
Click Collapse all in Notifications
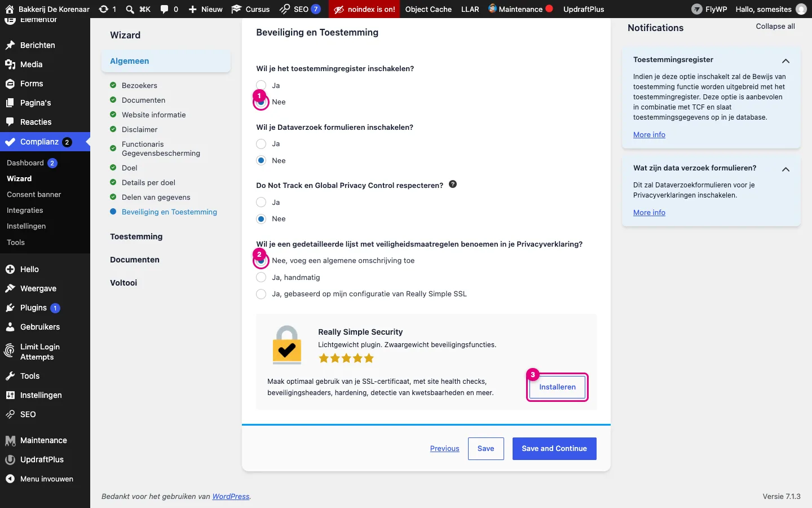click(x=775, y=27)
